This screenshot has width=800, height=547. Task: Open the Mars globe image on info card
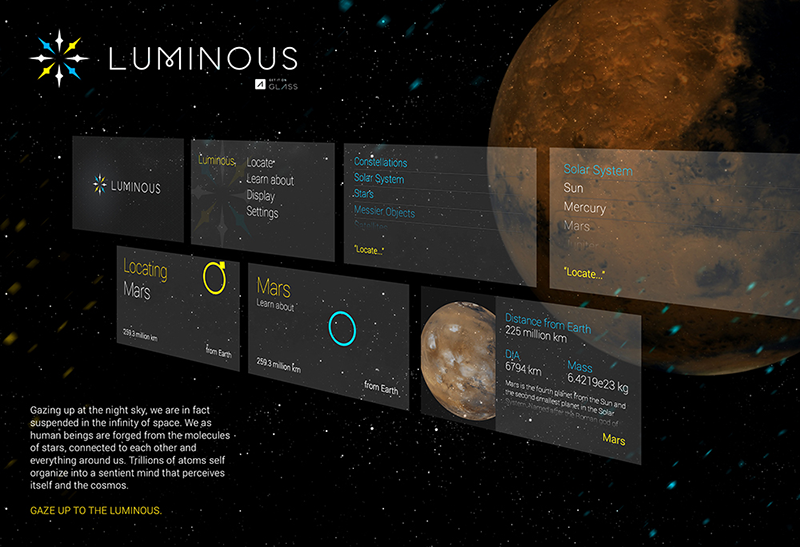tap(458, 360)
